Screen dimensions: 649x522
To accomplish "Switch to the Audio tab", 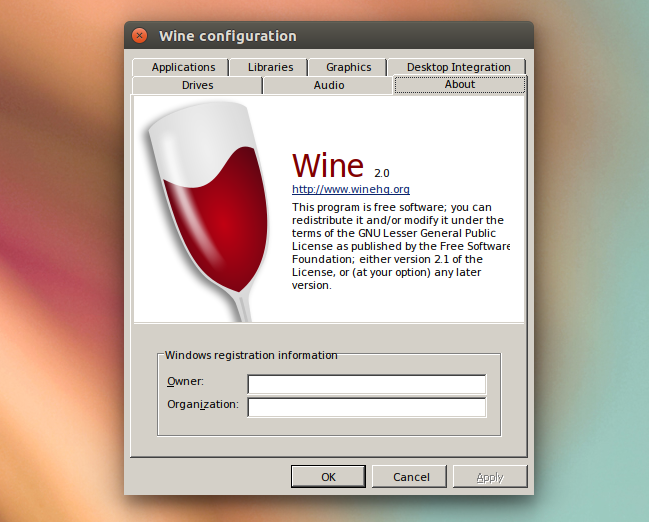I will coord(329,85).
